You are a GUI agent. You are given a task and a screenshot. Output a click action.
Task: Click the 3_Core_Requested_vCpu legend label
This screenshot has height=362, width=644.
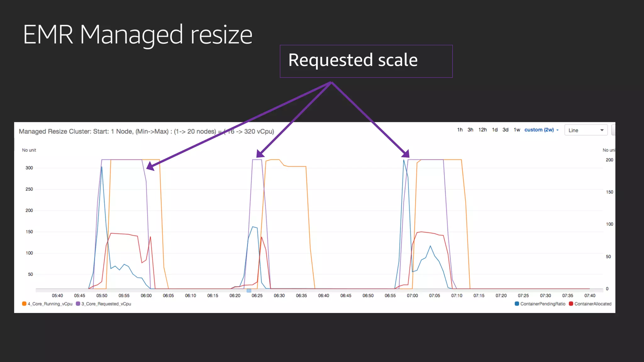click(106, 304)
